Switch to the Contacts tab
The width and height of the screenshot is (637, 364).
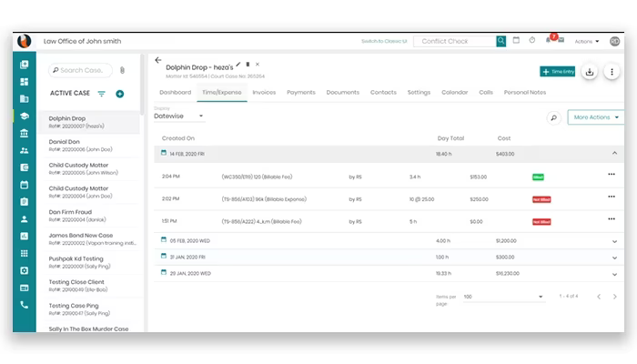click(x=383, y=93)
